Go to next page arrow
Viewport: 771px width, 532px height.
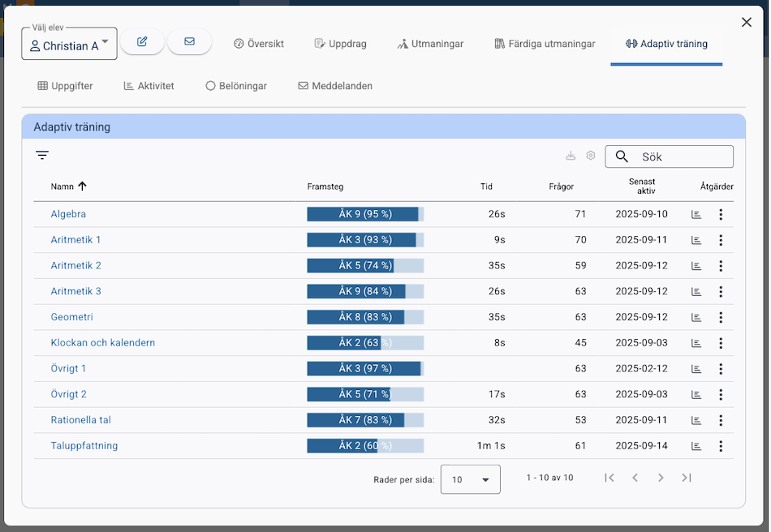pos(661,478)
